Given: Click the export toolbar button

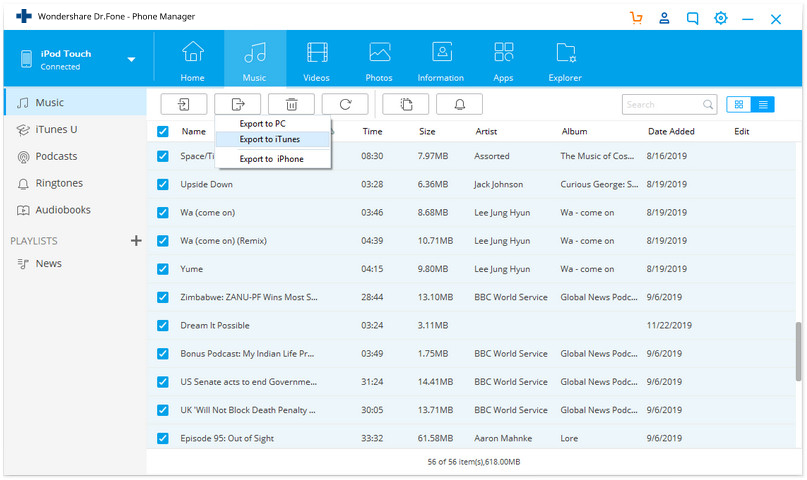Looking at the screenshot, I should (x=238, y=104).
